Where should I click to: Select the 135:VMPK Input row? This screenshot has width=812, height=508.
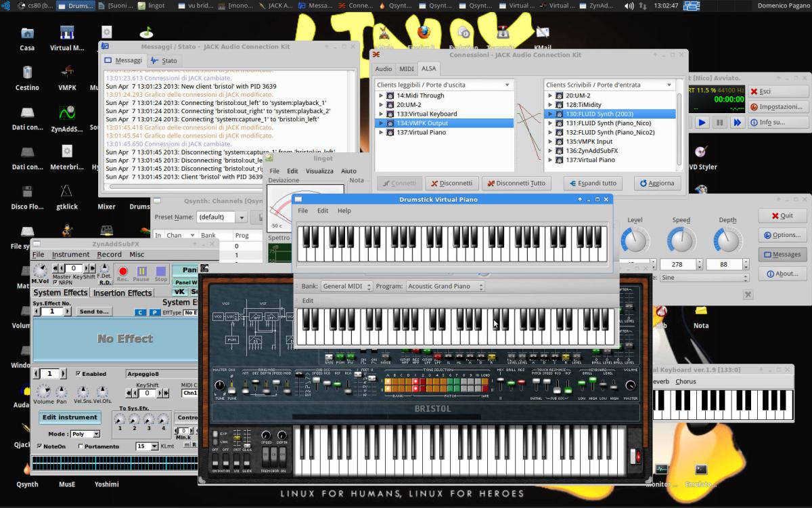click(x=610, y=142)
